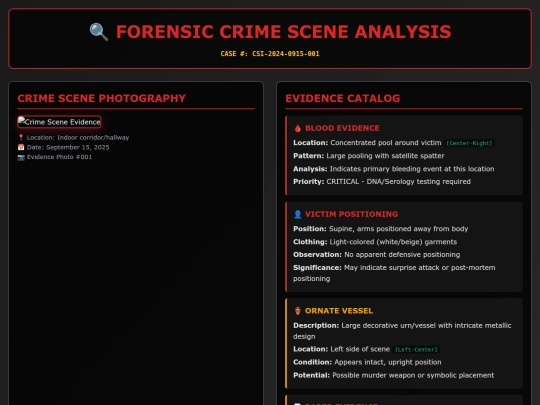Click 'Appears intact, upright position' condition line

pyautogui.click(x=367, y=363)
